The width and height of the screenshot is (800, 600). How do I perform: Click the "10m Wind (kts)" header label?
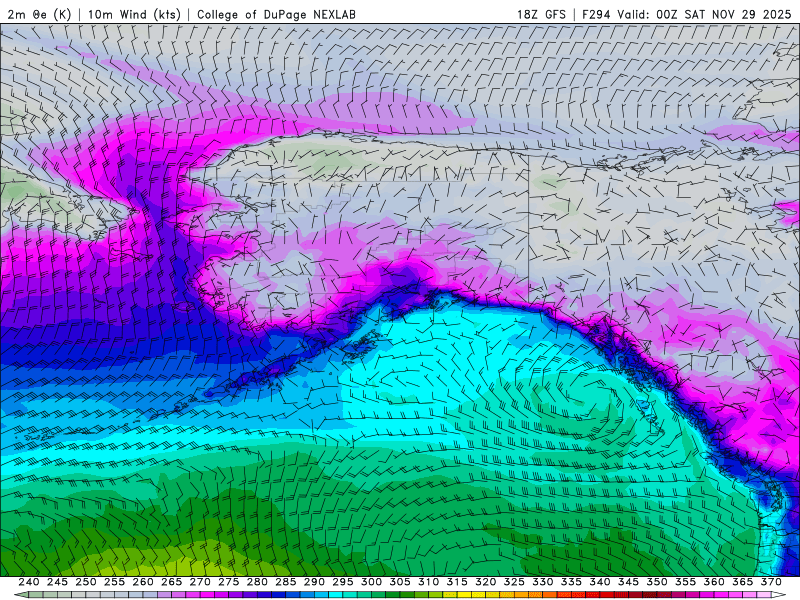point(134,14)
